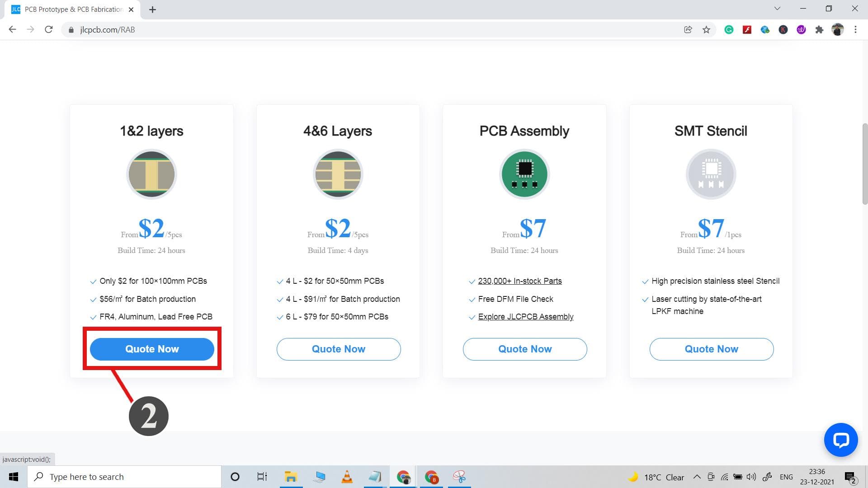Open a new browser tab
The width and height of the screenshot is (868, 488).
tap(152, 9)
